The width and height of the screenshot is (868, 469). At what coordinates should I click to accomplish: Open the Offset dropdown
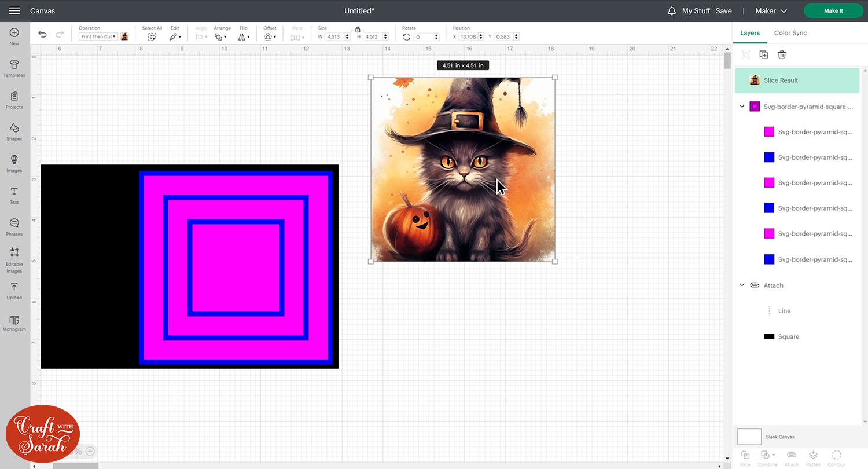269,36
